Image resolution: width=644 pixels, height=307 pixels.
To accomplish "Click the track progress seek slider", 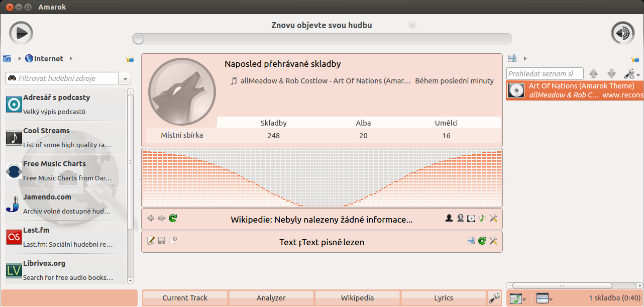I will tap(321, 39).
